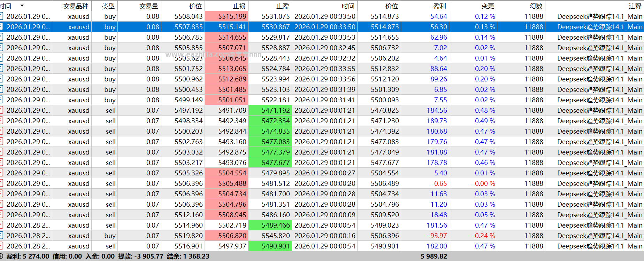Viewport: 644px width, 261px height.
Task: Click the 止损 column header
Action: (239, 6)
